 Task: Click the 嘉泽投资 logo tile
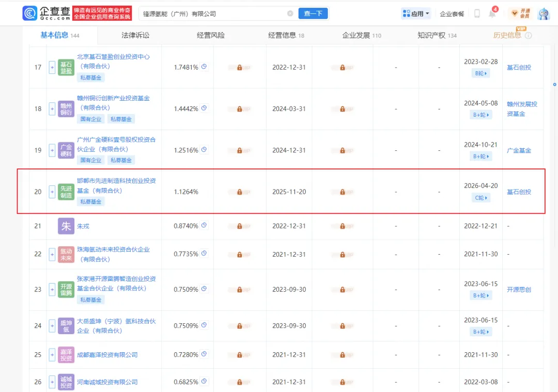tap(66, 355)
